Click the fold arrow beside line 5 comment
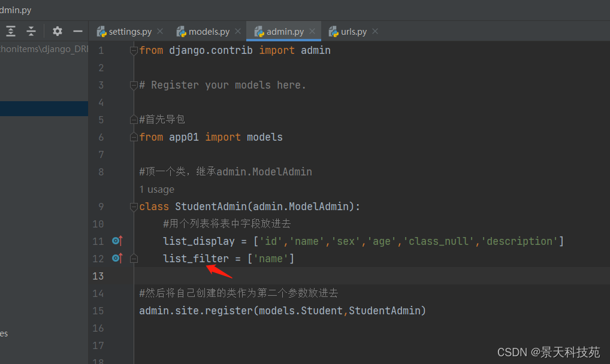Image resolution: width=610 pixels, height=364 pixels. coord(133,119)
